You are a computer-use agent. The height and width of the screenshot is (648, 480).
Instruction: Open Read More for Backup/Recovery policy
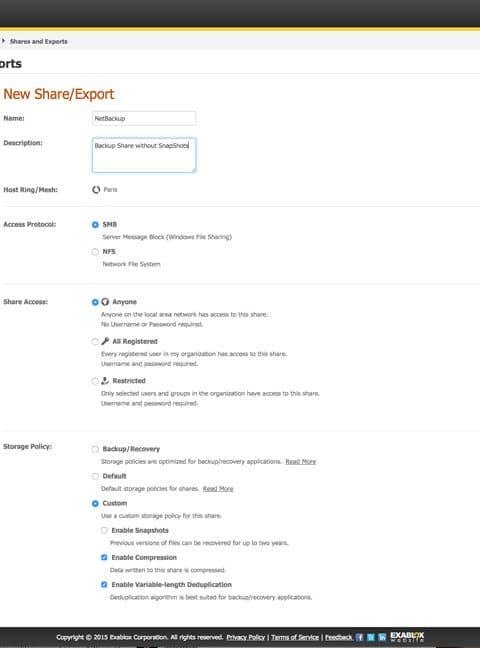pyautogui.click(x=301, y=462)
